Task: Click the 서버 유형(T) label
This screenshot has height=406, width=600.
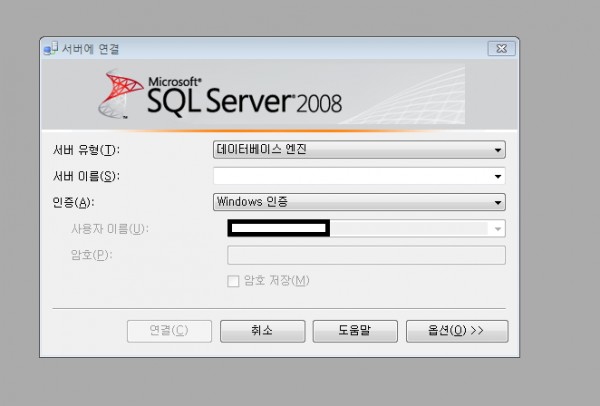Action: click(x=86, y=150)
